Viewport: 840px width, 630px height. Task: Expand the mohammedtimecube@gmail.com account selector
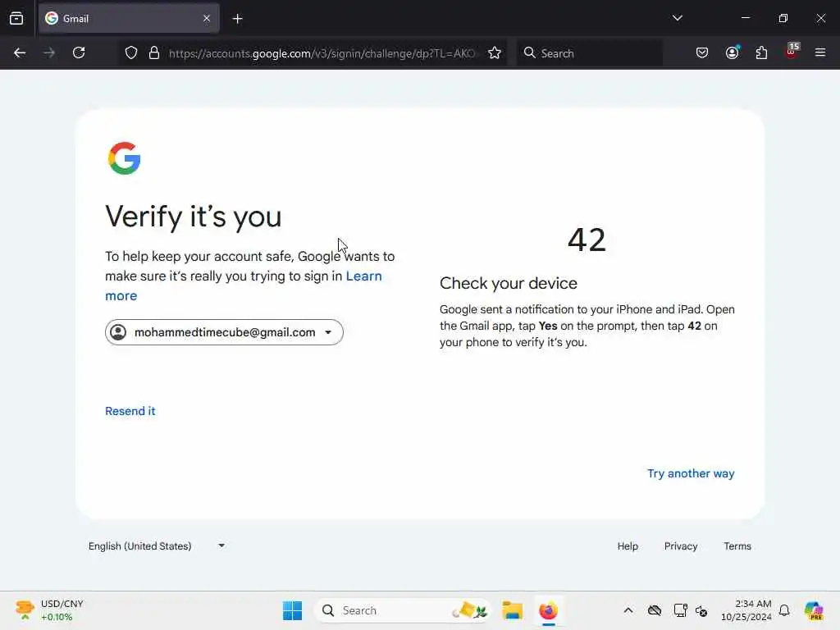224,332
